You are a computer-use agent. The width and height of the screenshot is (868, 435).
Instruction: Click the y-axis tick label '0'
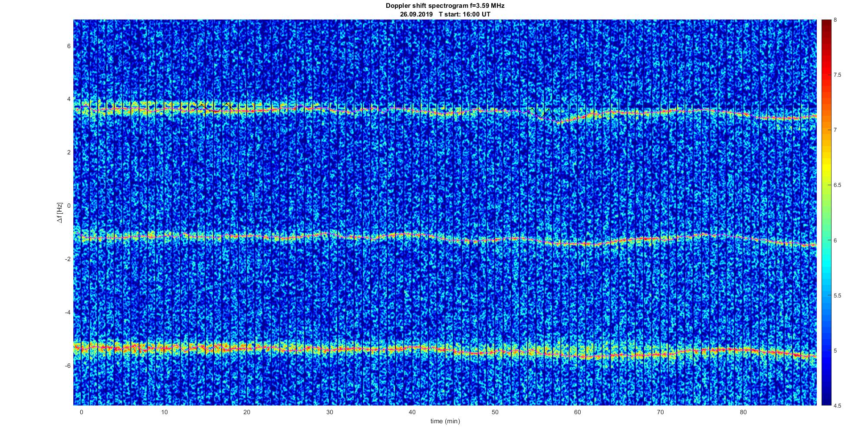pos(68,206)
